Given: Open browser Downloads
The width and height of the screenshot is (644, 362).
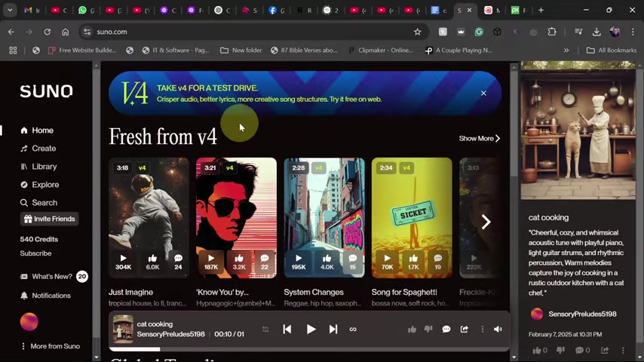Looking at the screenshot, I should point(596,32).
